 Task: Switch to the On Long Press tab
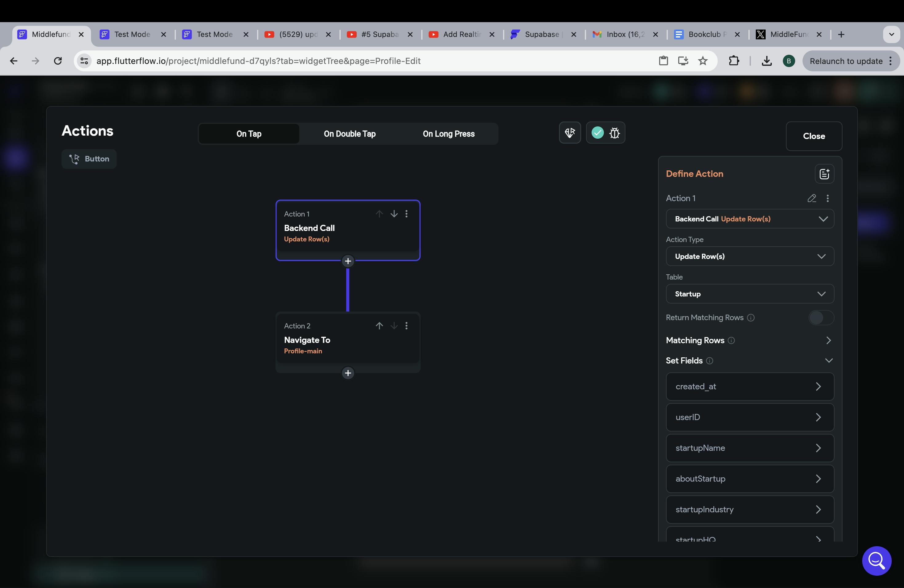coord(449,134)
